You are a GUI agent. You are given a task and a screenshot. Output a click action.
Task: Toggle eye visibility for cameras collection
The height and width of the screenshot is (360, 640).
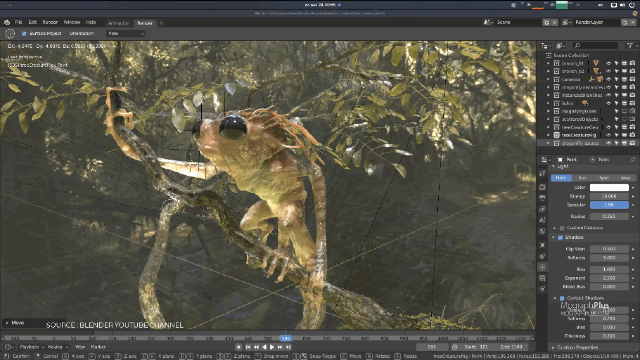[609, 79]
